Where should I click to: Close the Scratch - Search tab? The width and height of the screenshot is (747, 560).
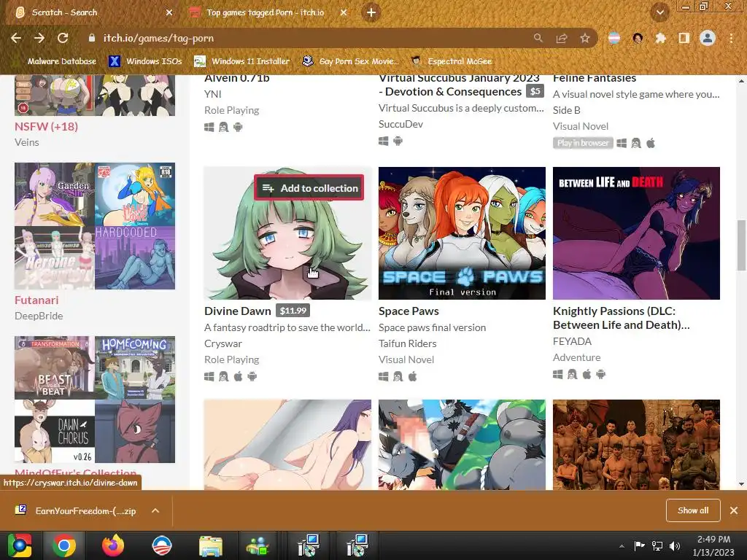[169, 12]
